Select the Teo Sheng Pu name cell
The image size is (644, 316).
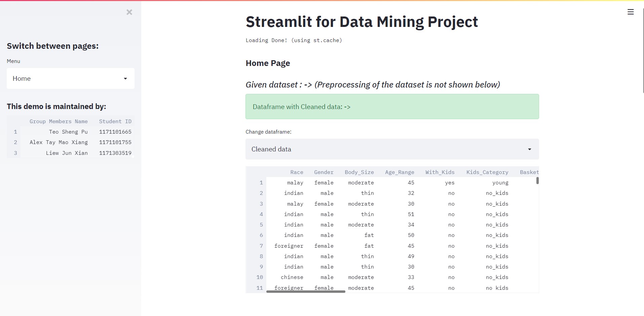(68, 132)
